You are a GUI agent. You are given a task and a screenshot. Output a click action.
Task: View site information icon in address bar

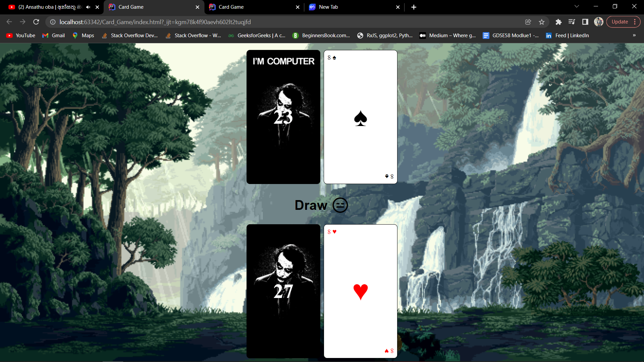(53, 22)
